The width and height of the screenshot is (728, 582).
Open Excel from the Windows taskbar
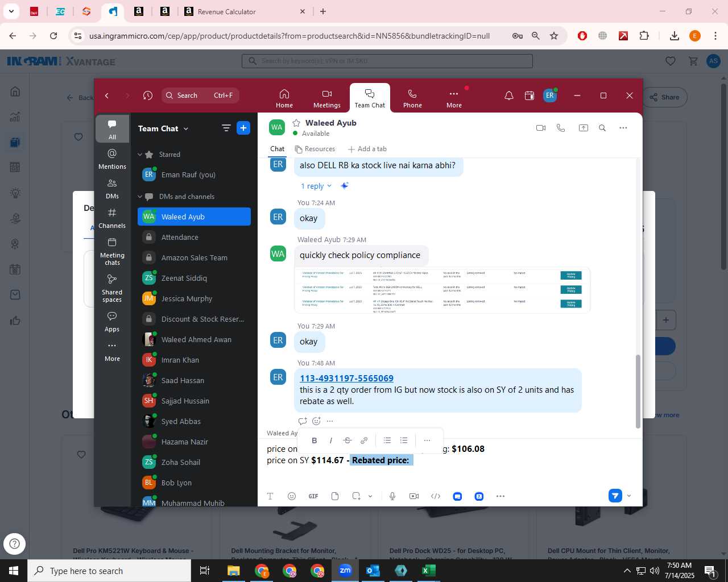coord(429,571)
